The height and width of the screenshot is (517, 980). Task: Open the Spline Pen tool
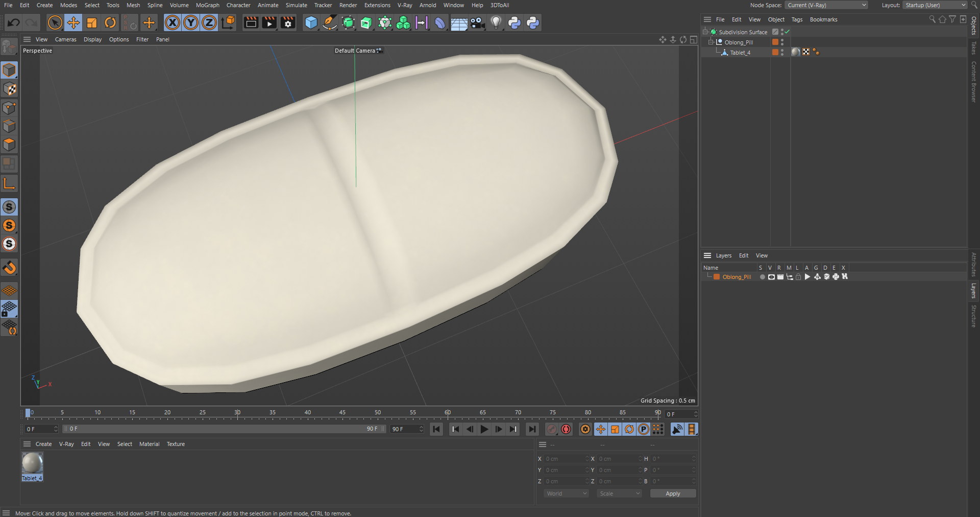[x=330, y=22]
